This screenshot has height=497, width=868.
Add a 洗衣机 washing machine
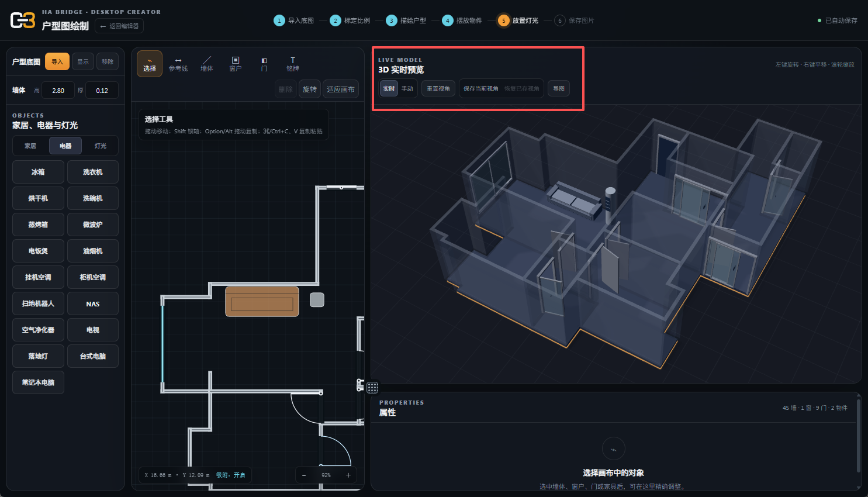coord(93,172)
